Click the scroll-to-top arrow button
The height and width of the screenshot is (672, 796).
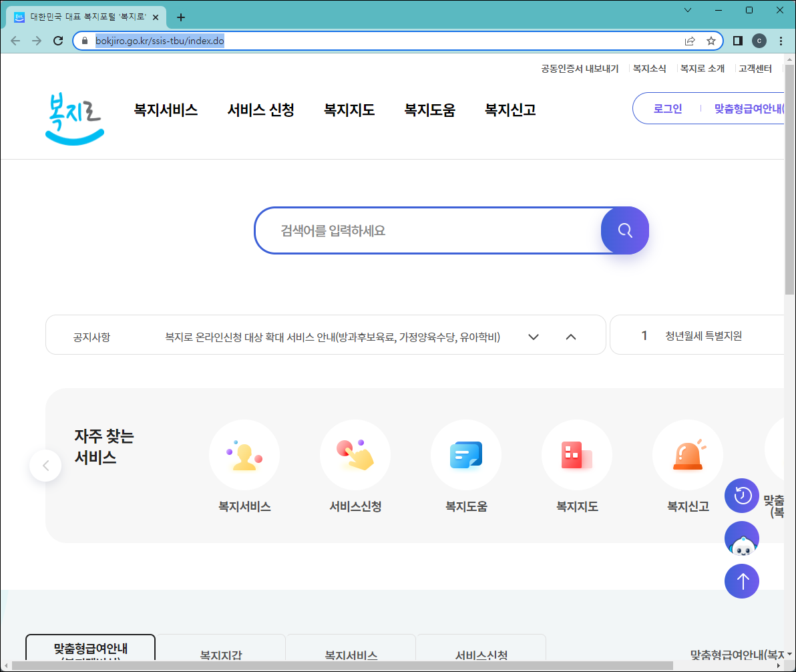[741, 580]
